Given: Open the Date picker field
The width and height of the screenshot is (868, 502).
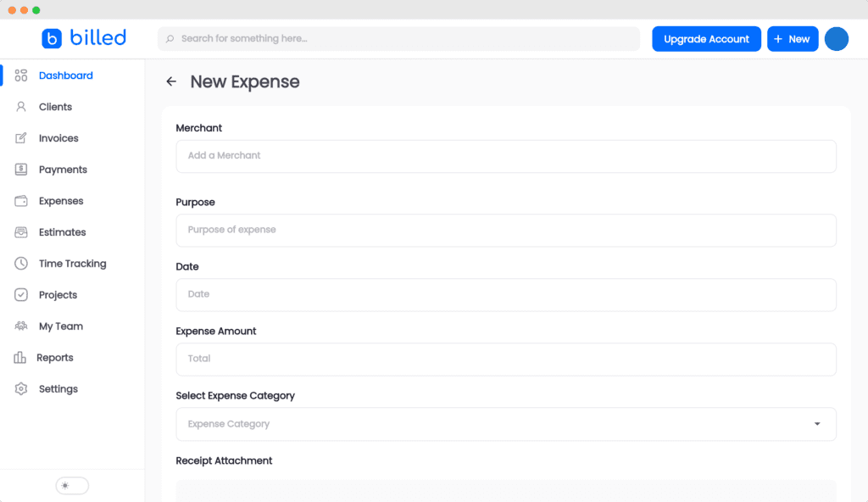Looking at the screenshot, I should pos(505,294).
